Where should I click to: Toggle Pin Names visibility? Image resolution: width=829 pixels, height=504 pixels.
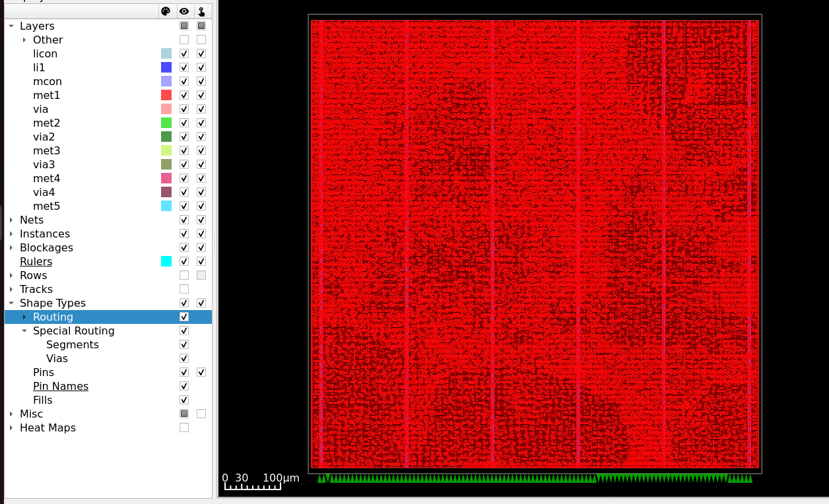pyautogui.click(x=184, y=386)
